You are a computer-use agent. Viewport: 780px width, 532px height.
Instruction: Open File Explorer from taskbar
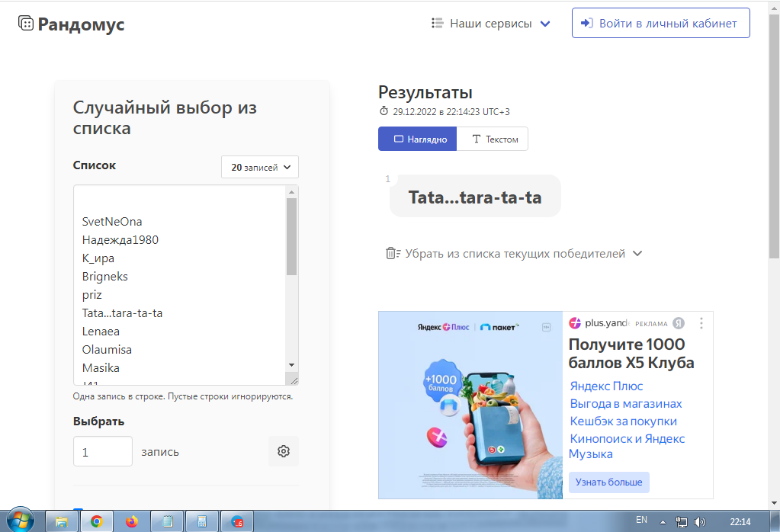coord(62,521)
